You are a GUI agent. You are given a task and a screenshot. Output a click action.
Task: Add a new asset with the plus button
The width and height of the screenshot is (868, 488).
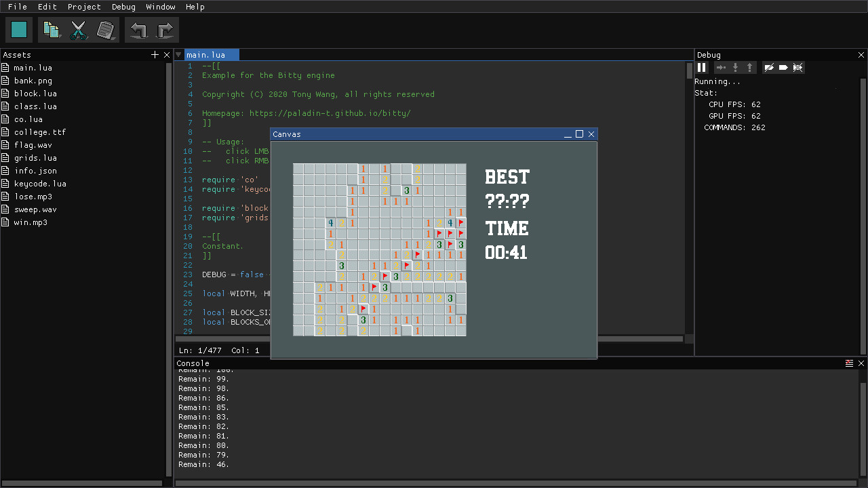coord(155,54)
